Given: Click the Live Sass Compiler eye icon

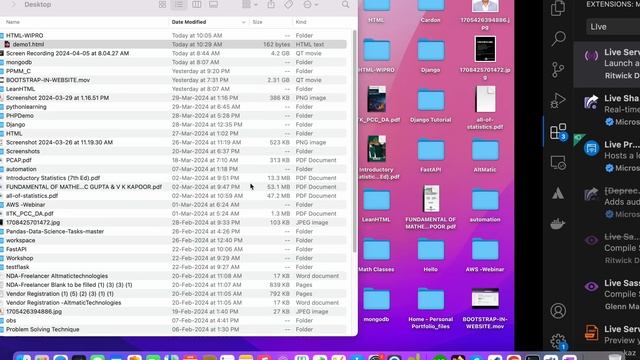Looking at the screenshot, I should (591, 286).
